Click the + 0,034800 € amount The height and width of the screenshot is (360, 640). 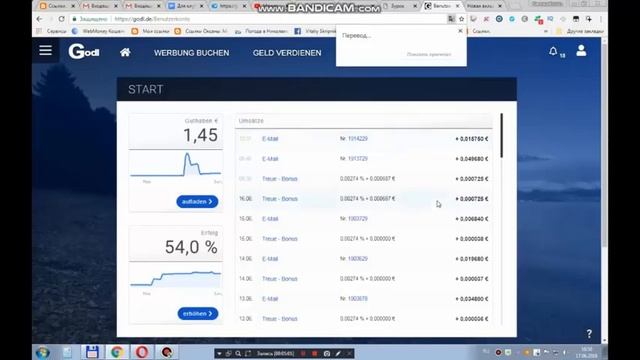(x=471, y=299)
